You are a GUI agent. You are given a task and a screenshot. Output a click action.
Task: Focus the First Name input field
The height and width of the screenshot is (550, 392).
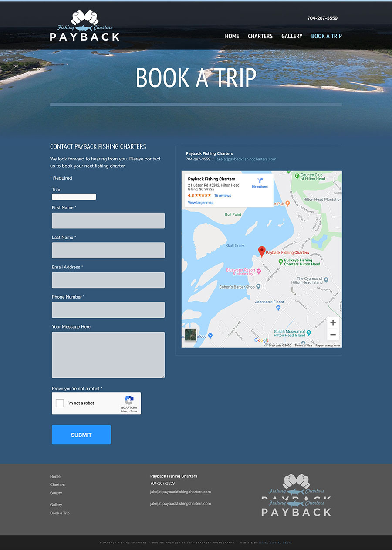[x=108, y=221]
